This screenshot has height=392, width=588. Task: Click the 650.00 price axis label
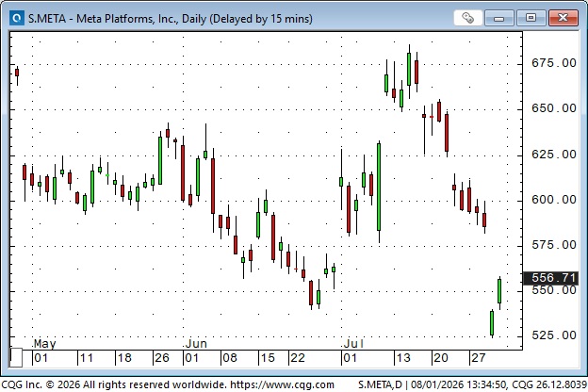click(554, 108)
